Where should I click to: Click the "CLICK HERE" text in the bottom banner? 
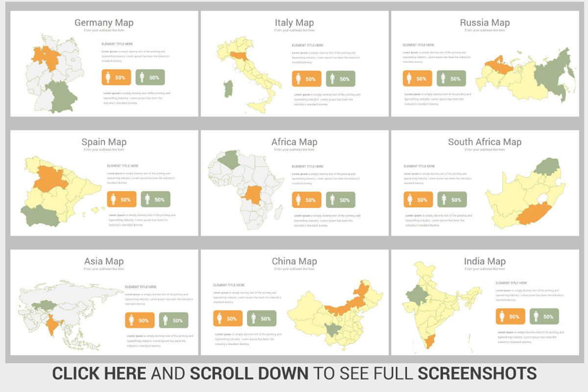99,373
